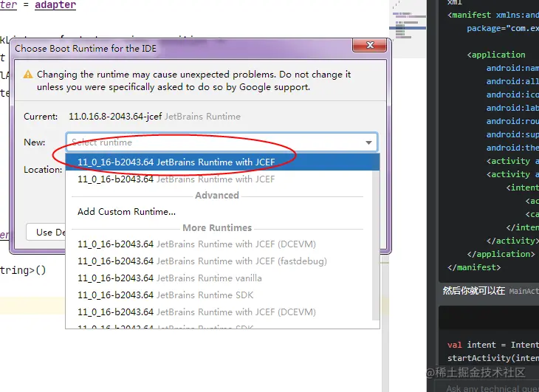539x392 pixels.
Task: Click the Ask any technical question field
Action: click(488, 388)
